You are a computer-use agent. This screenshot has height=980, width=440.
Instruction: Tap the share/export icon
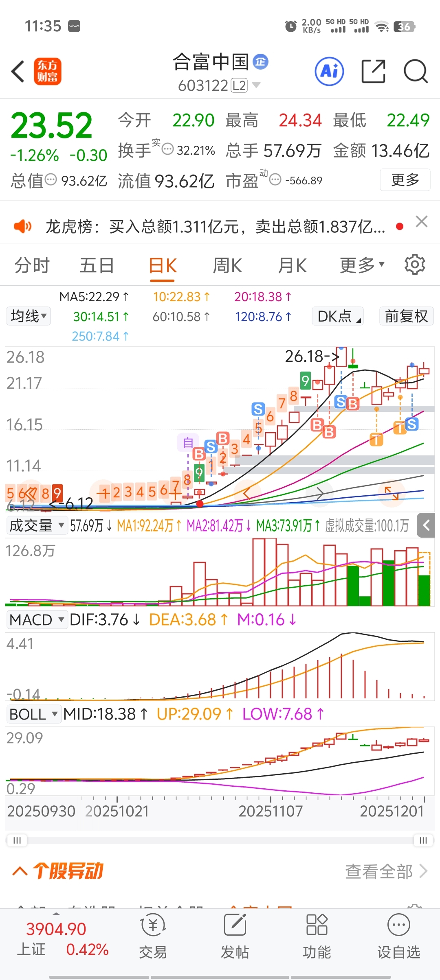[374, 71]
